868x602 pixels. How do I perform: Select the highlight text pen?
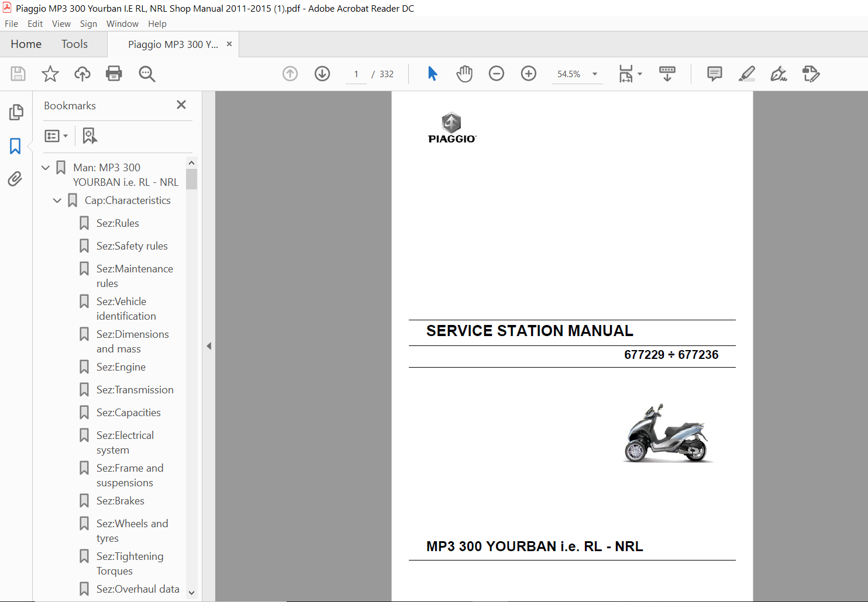coord(747,74)
